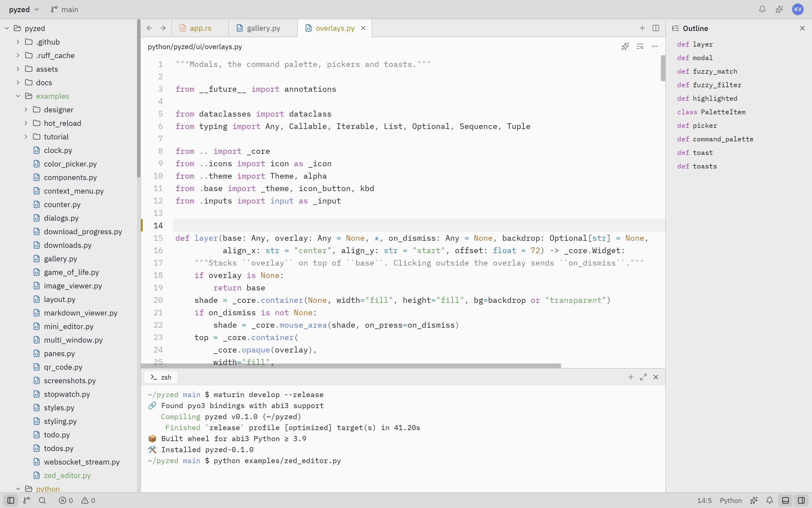Viewport: 812px width, 508px height.
Task: Add a new tab with the plus icon in tab bar
Action: point(642,28)
